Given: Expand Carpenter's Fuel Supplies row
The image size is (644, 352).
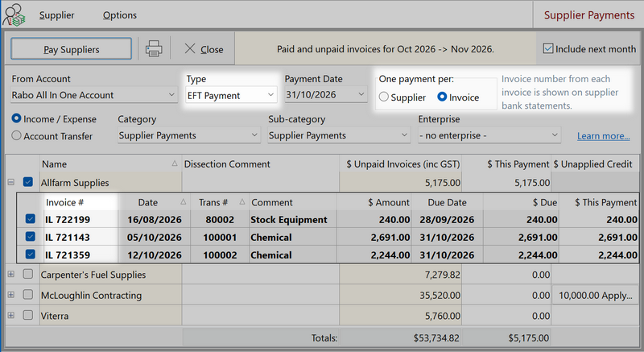Looking at the screenshot, I should pyautogui.click(x=10, y=274).
